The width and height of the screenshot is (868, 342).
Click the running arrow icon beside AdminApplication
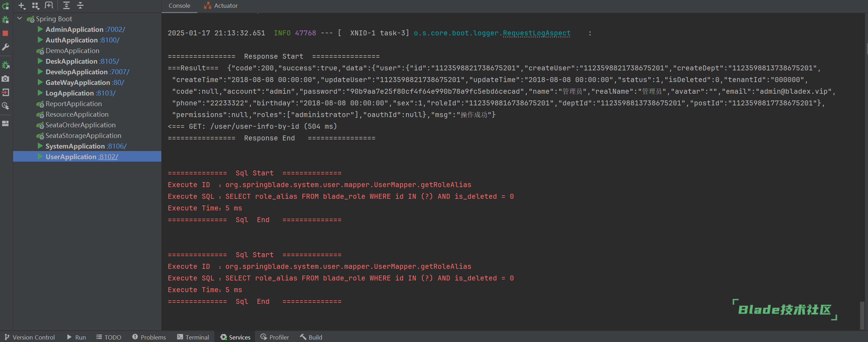[40, 29]
